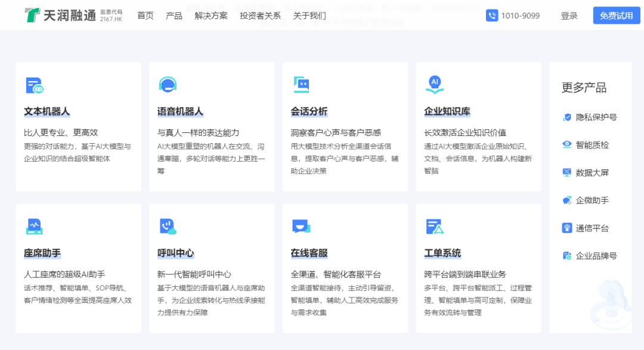Click the phone icon beside 1010-9099

492,16
